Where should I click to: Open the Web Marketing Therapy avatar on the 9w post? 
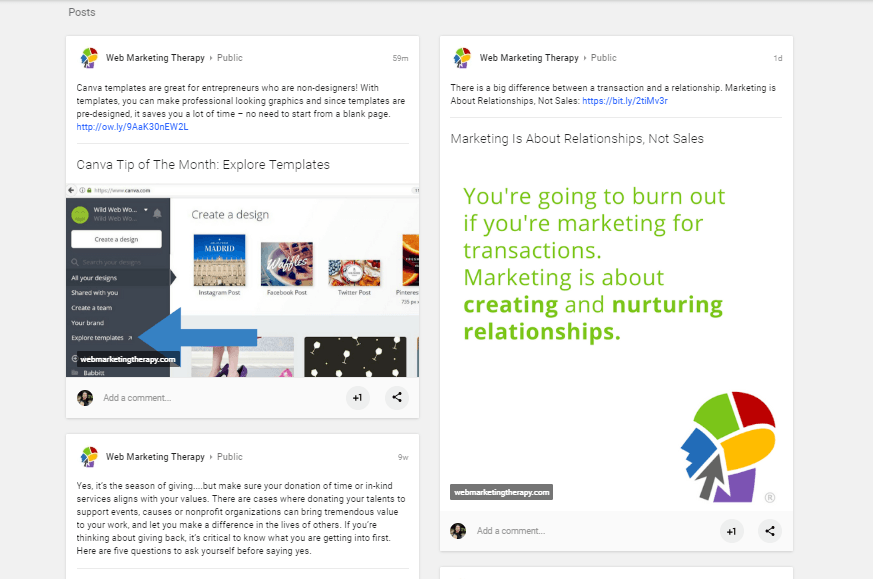click(x=89, y=457)
